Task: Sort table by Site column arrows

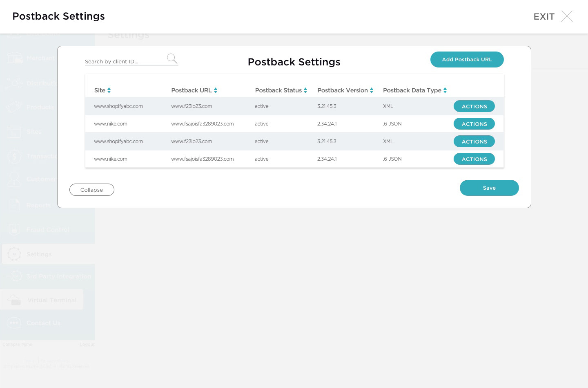Action: coord(109,90)
